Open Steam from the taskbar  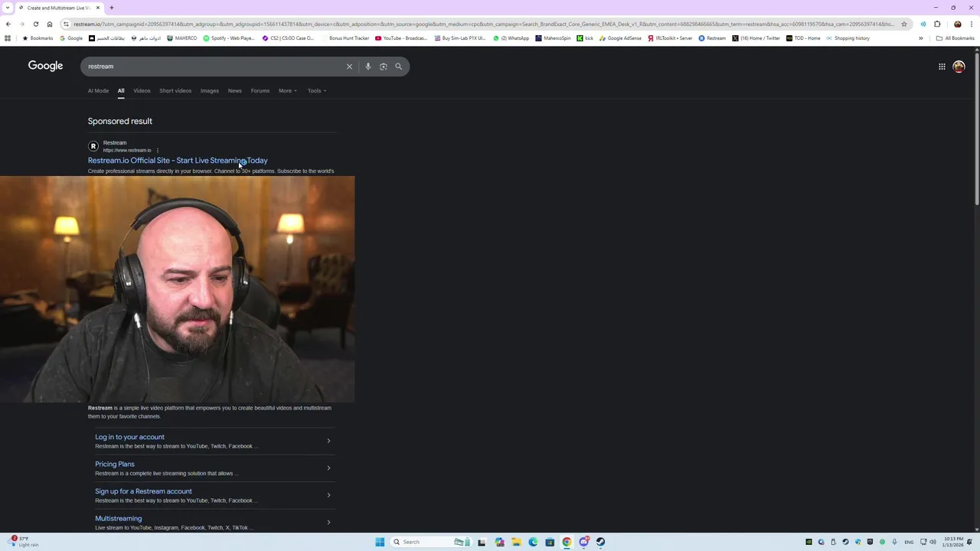click(600, 542)
